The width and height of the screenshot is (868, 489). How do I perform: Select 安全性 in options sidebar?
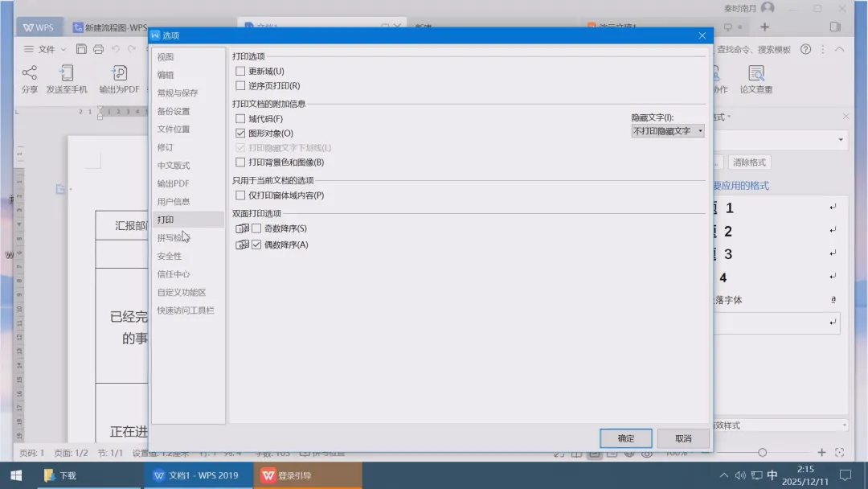pyautogui.click(x=188, y=256)
